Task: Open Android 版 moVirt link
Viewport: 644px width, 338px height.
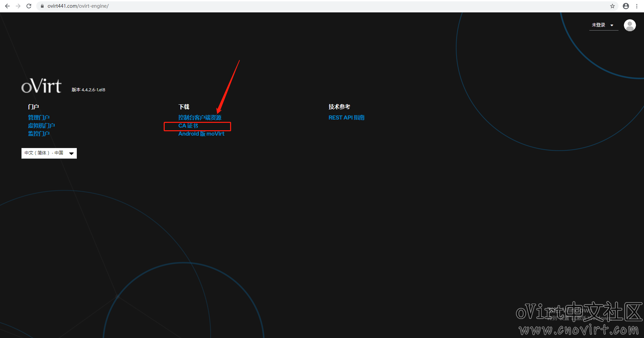Action: (x=201, y=134)
